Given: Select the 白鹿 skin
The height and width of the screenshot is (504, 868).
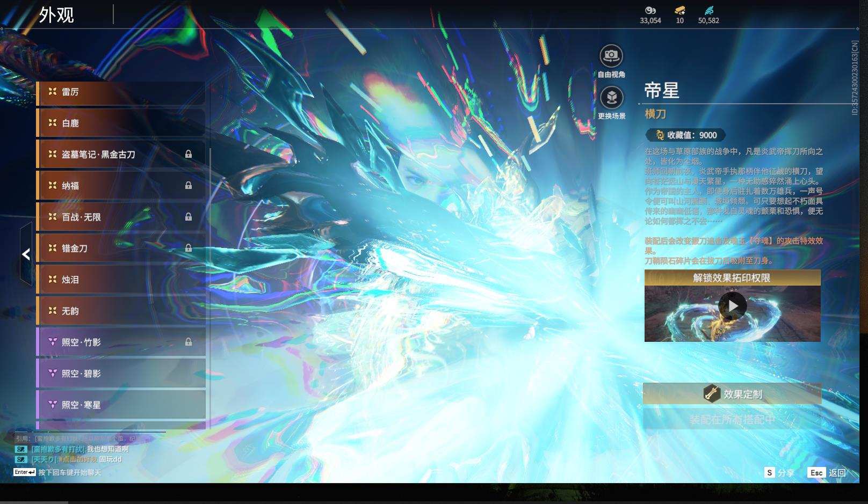Looking at the screenshot, I should tap(121, 123).
